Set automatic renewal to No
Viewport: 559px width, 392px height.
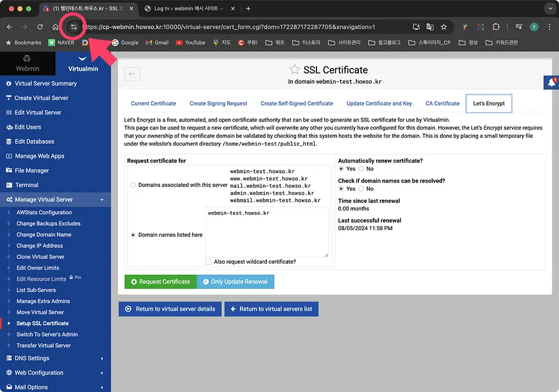[x=361, y=169]
